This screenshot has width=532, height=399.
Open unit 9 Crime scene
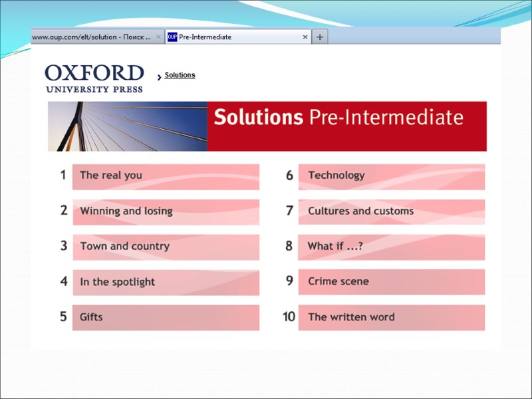[x=392, y=282]
